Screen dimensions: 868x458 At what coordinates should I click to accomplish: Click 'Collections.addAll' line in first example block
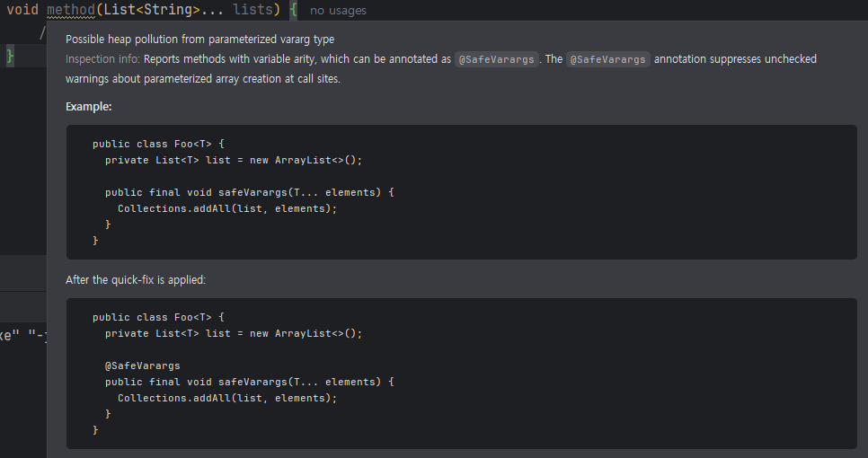pos(226,208)
